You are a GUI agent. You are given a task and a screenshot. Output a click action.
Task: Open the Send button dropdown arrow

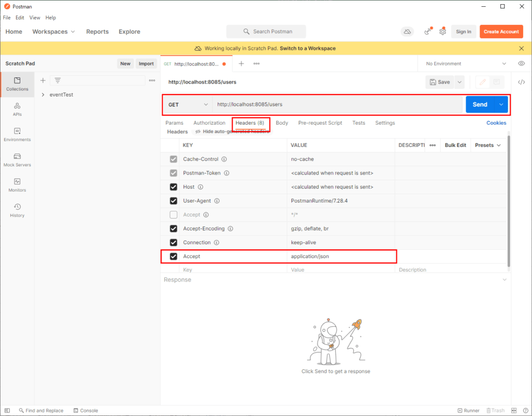(501, 104)
